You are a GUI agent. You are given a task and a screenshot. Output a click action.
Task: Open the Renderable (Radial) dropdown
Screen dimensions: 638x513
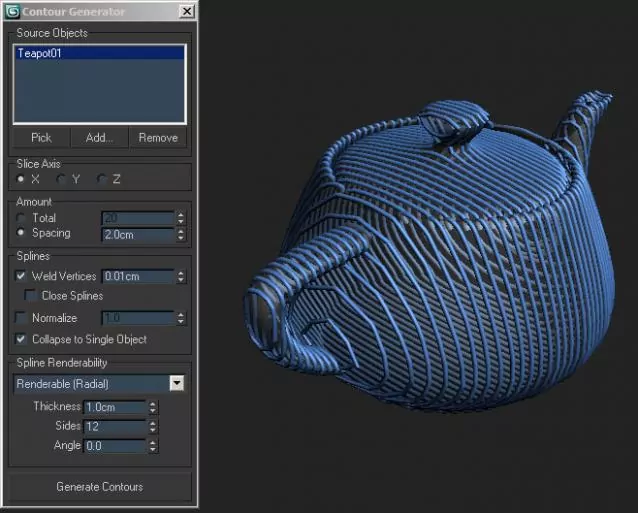point(177,383)
